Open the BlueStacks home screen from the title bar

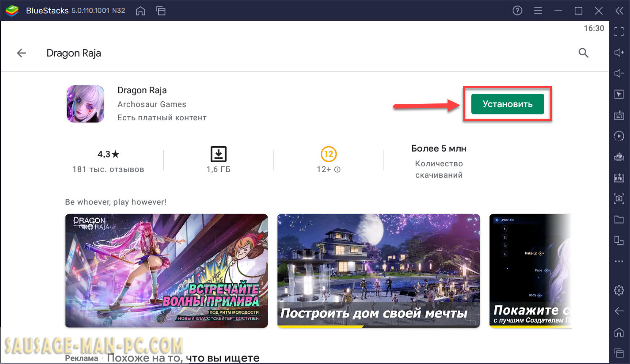coord(141,11)
